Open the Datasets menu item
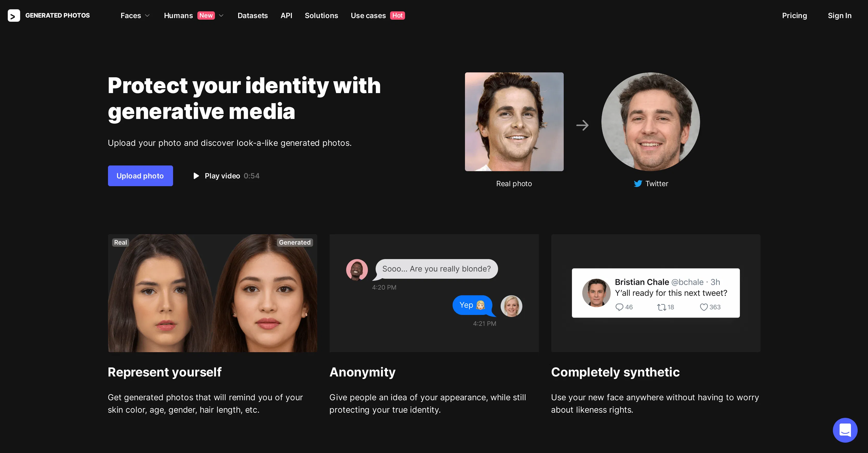868x453 pixels. [253, 16]
